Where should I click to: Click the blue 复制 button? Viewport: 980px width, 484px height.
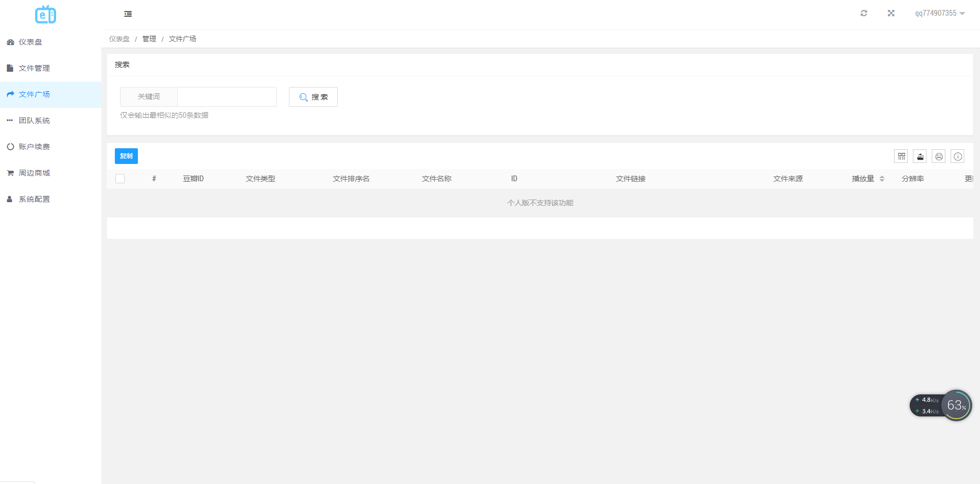pos(126,156)
